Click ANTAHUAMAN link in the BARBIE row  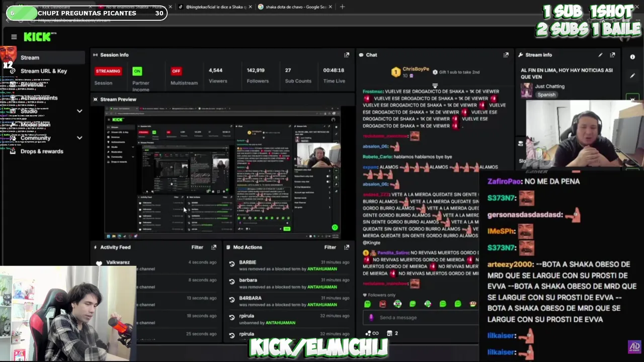pos(321,269)
